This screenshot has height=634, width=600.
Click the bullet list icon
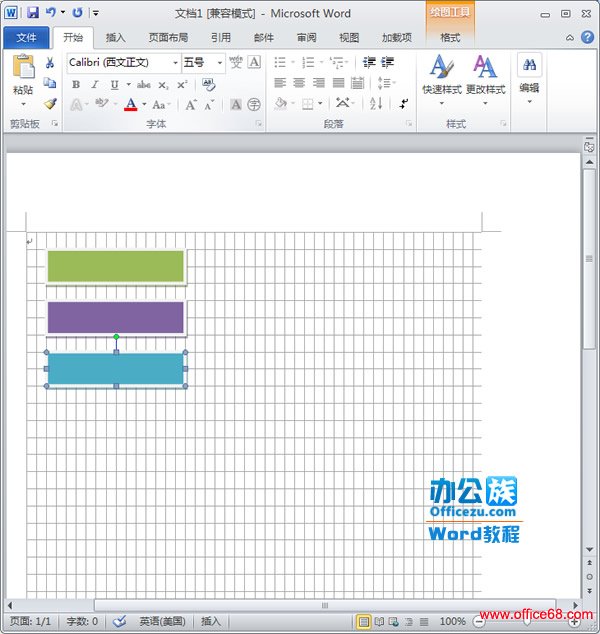tap(280, 62)
